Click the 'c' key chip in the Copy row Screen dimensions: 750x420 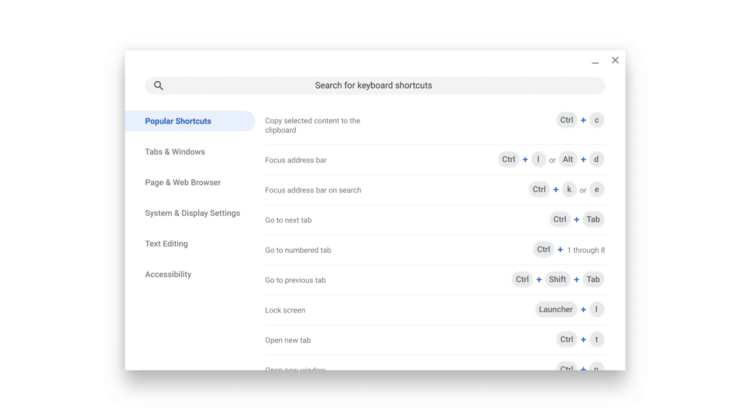point(597,120)
